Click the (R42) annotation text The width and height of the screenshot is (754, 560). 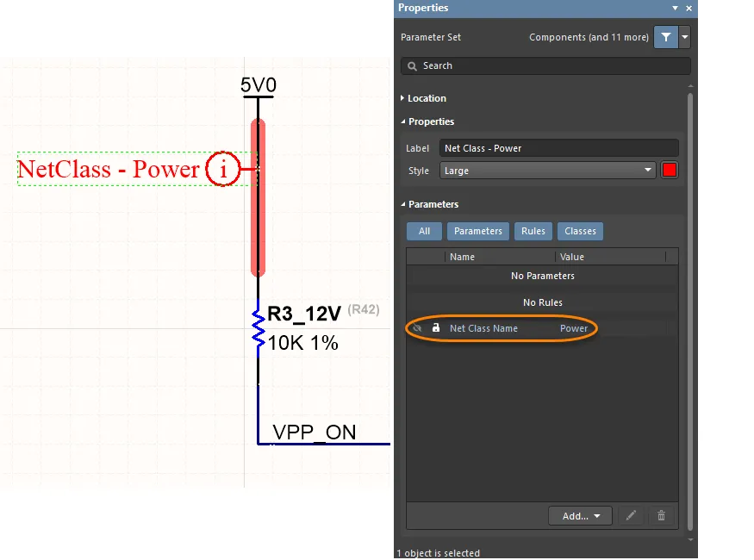364,309
